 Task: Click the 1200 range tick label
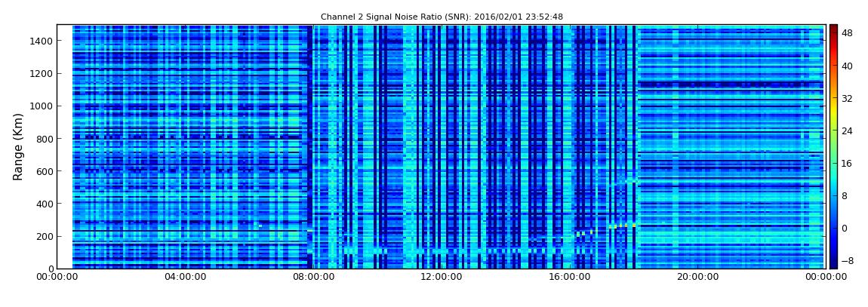[42, 74]
